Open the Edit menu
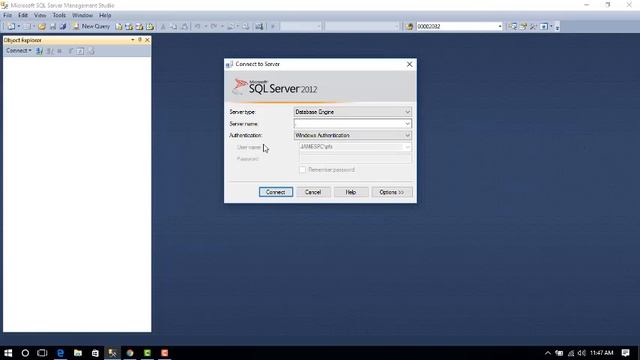Image resolution: width=640 pixels, height=360 pixels. (x=22, y=15)
